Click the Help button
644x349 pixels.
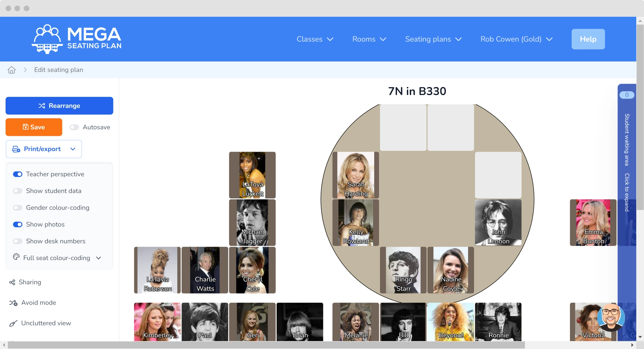click(588, 39)
